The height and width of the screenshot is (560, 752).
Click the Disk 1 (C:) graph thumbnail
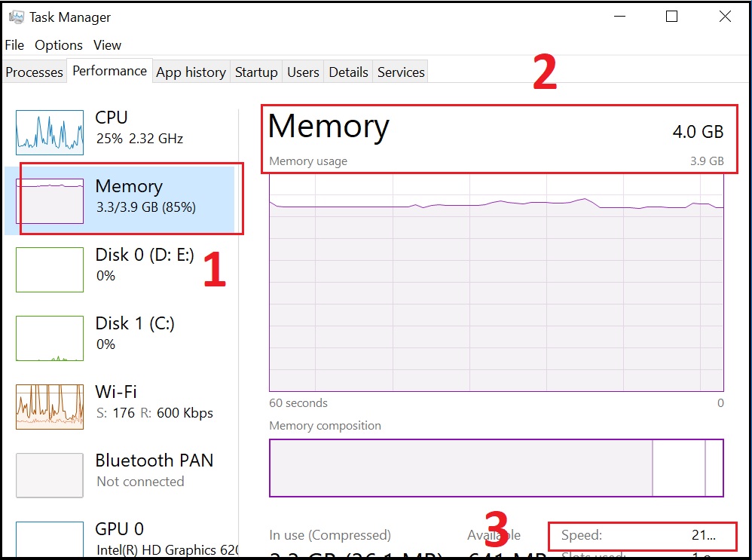(x=50, y=338)
